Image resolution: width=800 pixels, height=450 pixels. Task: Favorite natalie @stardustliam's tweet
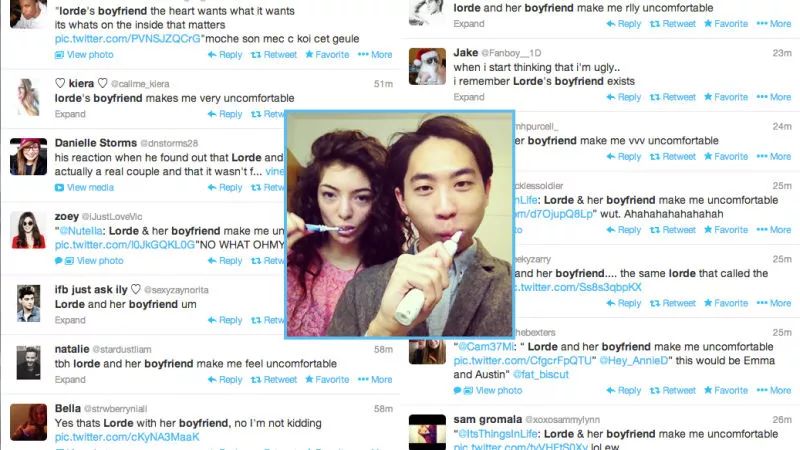(327, 380)
